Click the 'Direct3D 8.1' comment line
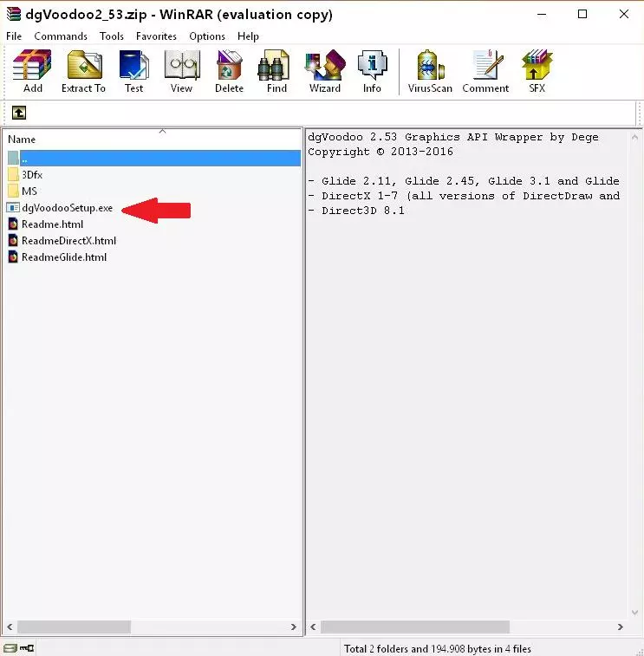Viewport: 644px width, 656px height. [356, 211]
